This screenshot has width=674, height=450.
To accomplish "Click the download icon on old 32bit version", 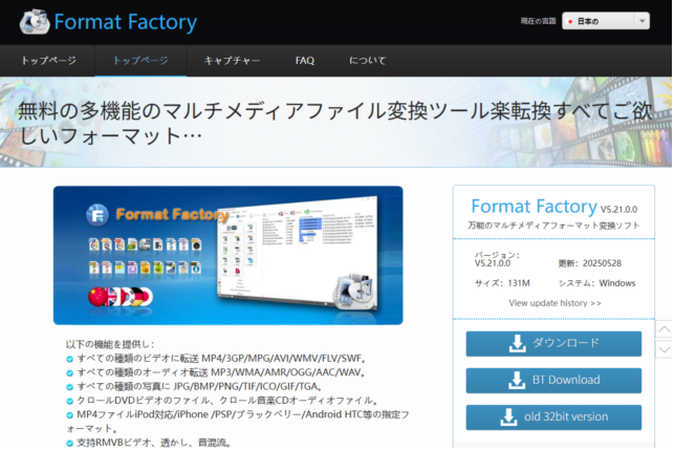I will coord(509,417).
